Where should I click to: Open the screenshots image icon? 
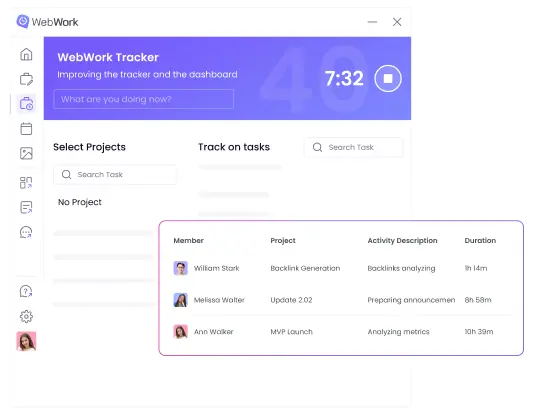coord(26,153)
